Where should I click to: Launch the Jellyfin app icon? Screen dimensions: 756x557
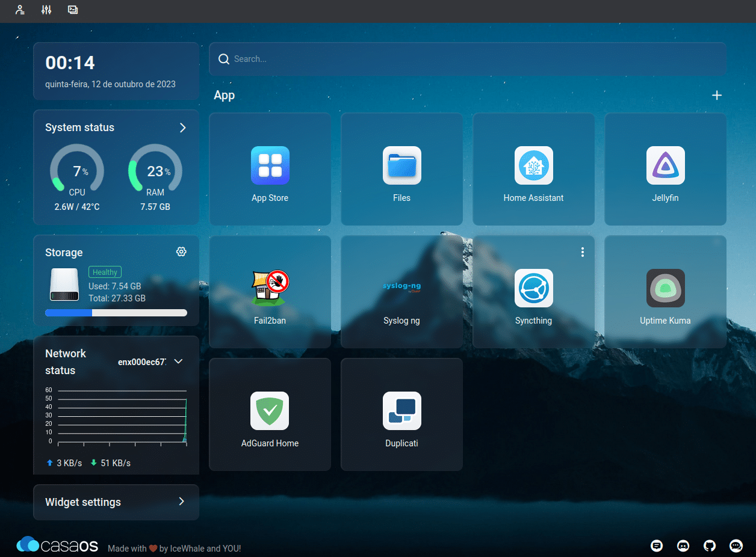click(666, 165)
